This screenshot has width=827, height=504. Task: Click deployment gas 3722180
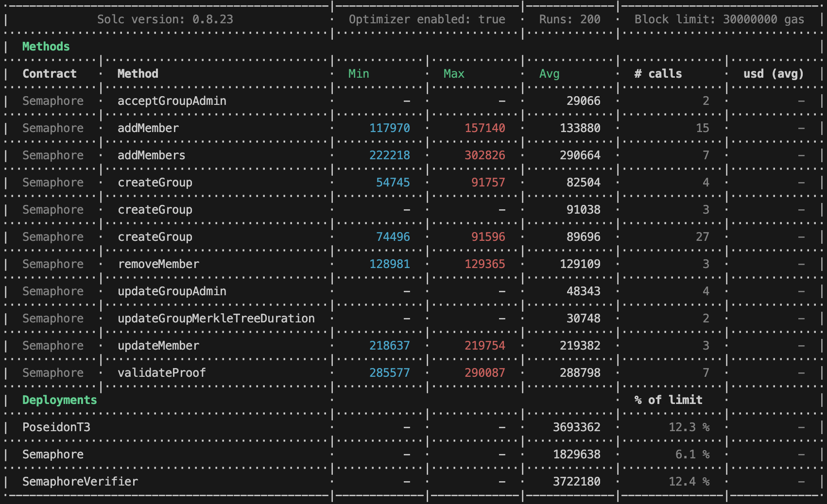pos(577,482)
